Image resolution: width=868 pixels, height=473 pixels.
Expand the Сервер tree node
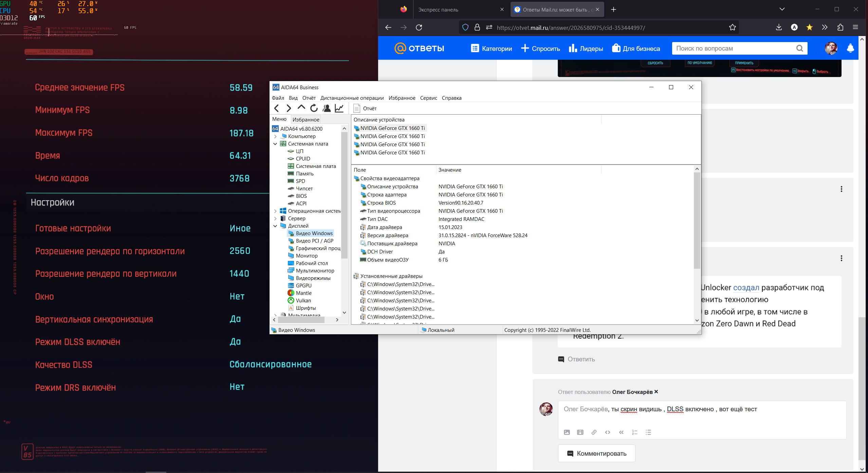275,218
